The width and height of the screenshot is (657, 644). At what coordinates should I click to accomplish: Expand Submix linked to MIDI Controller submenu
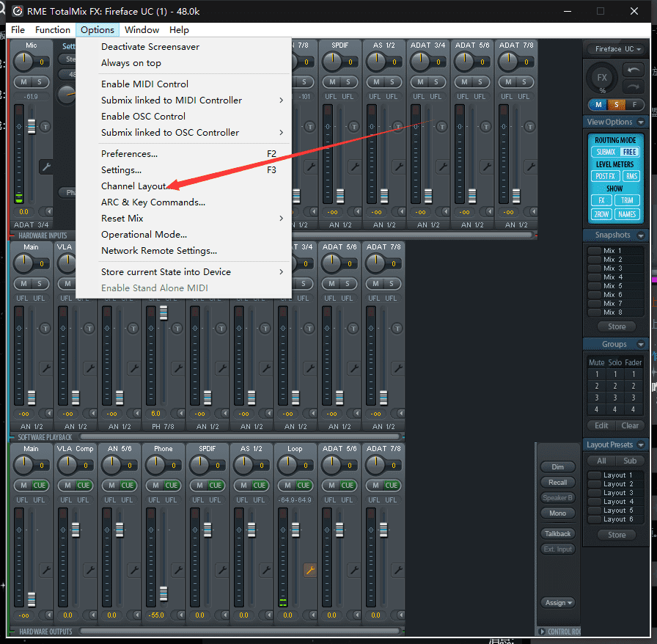281,100
